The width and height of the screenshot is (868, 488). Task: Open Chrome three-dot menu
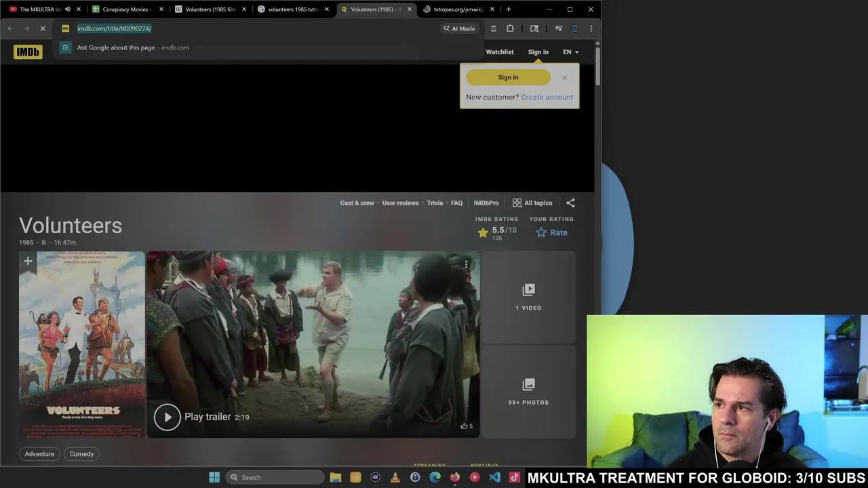click(591, 28)
